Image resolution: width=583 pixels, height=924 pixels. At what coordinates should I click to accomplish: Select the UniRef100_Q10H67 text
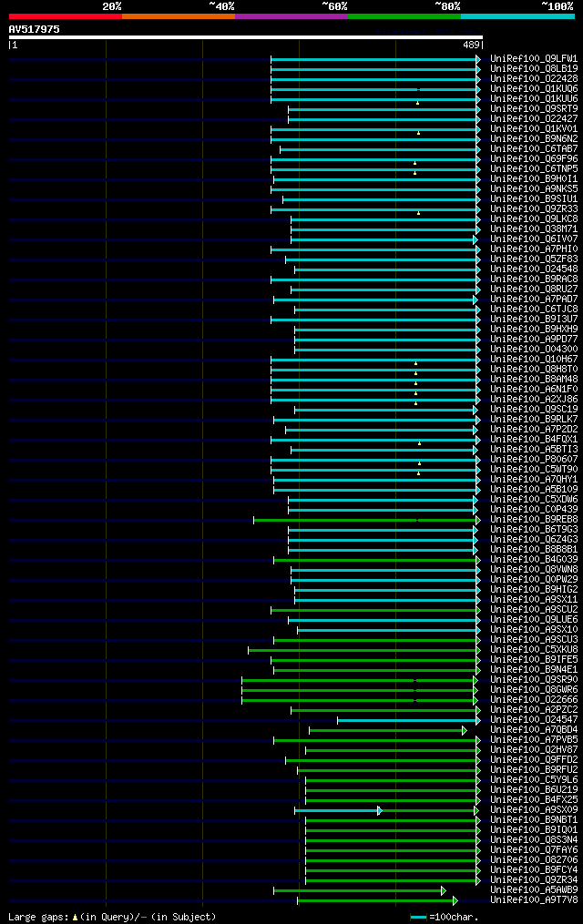pyautogui.click(x=534, y=360)
